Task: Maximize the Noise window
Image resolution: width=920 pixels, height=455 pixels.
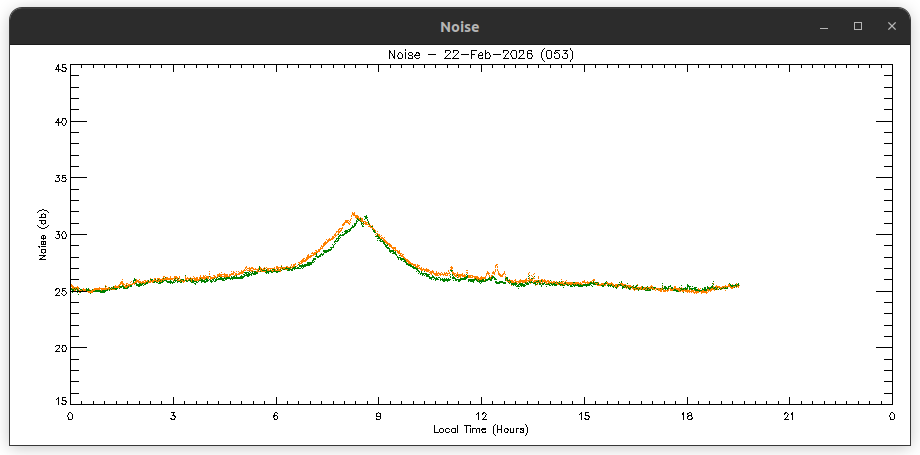Action: (857, 27)
